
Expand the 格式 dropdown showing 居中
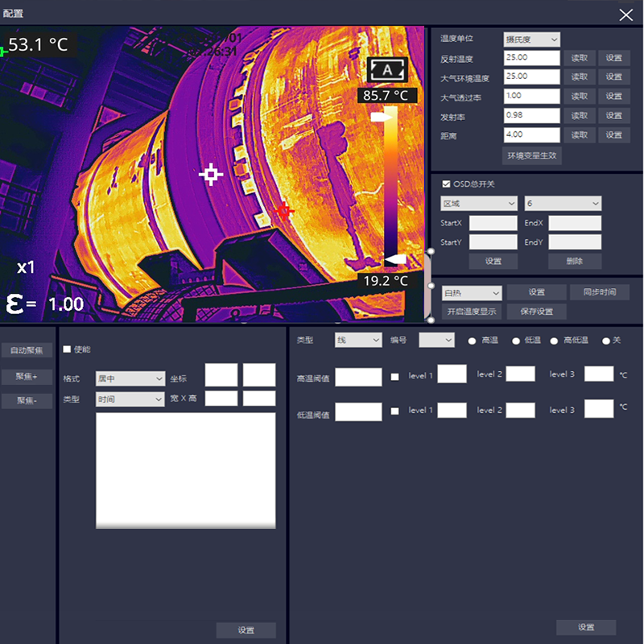(130, 378)
